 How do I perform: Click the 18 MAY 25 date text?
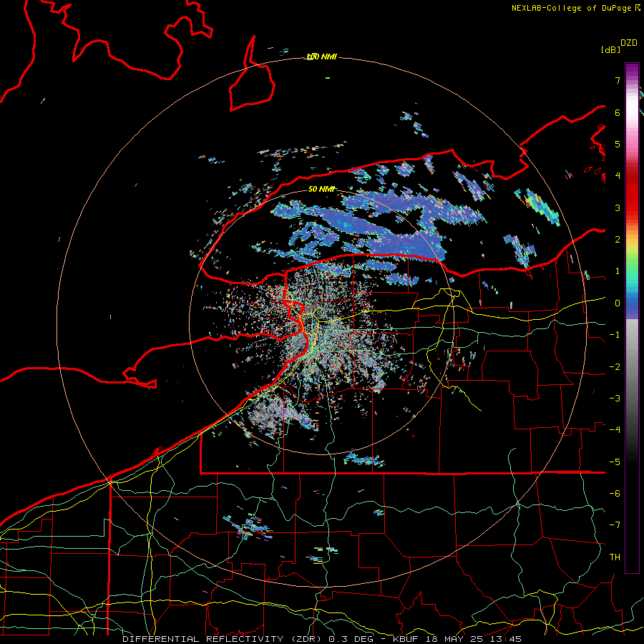pos(453,639)
